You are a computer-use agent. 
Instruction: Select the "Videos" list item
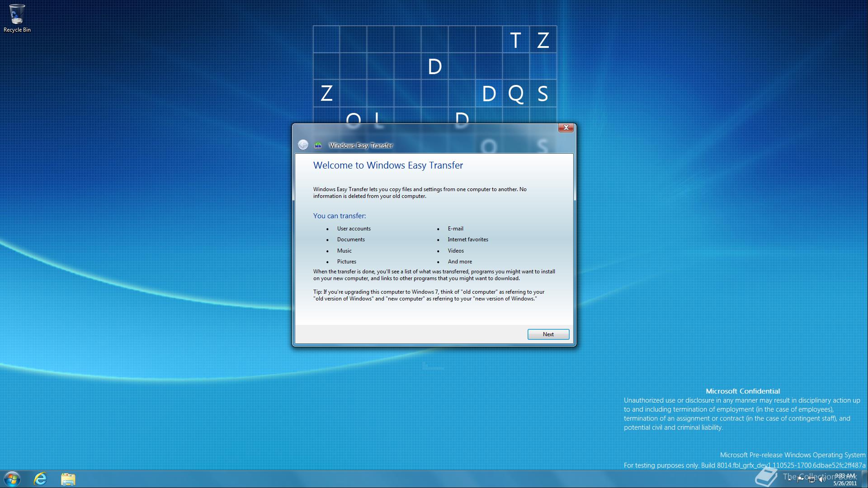(456, 251)
